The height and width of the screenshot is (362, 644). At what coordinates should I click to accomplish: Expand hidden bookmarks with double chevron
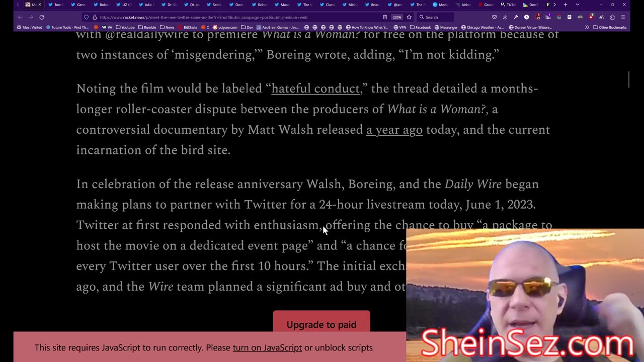tap(587, 27)
